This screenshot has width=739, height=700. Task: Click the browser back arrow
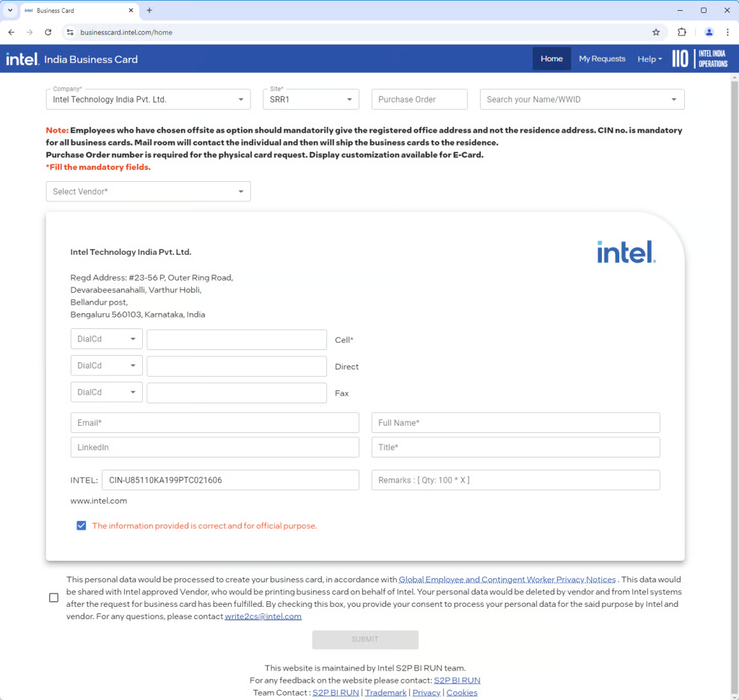point(11,32)
